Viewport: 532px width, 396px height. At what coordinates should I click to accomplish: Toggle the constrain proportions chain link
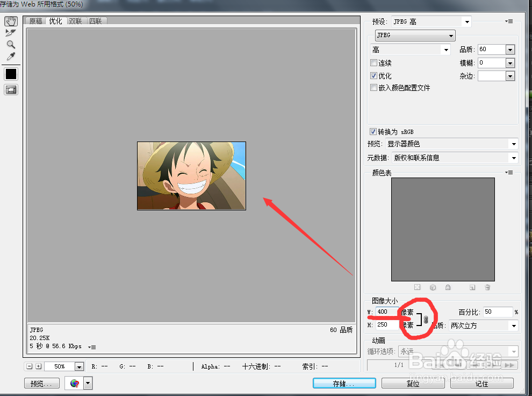[426, 319]
